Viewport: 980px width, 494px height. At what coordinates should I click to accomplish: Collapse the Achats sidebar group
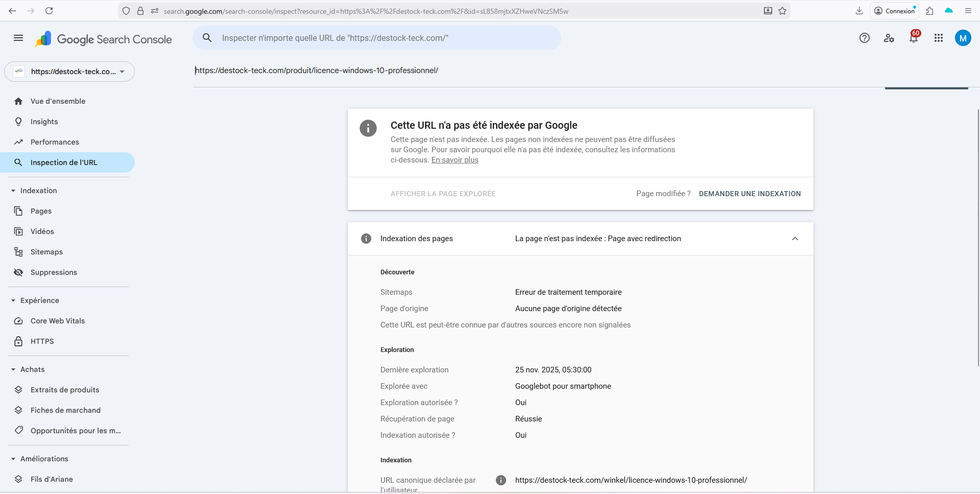coord(14,369)
